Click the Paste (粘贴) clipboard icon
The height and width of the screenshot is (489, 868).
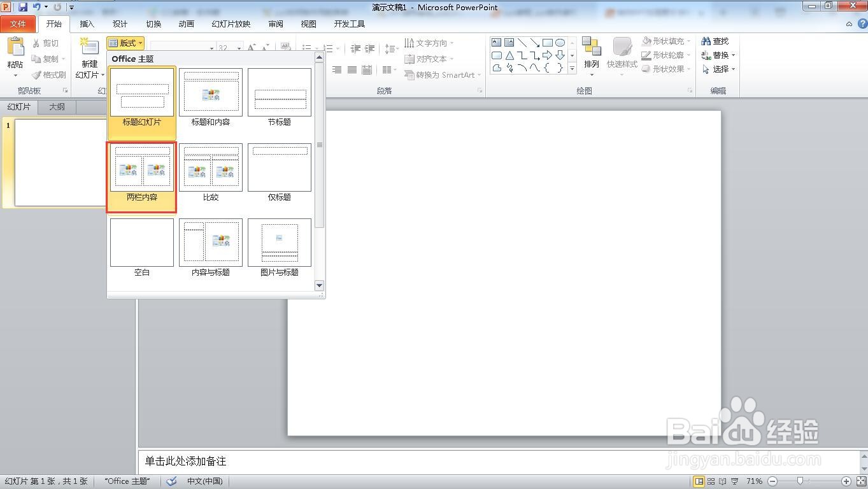(15, 47)
